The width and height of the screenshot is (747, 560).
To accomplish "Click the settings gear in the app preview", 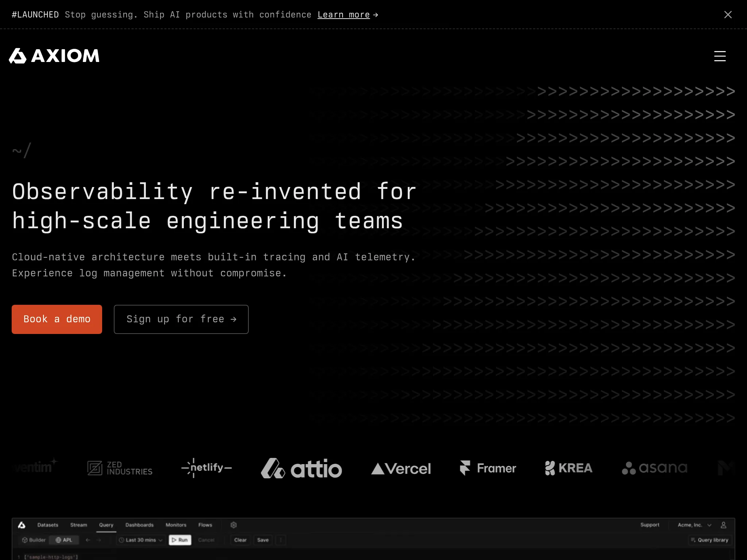I will click(x=234, y=525).
